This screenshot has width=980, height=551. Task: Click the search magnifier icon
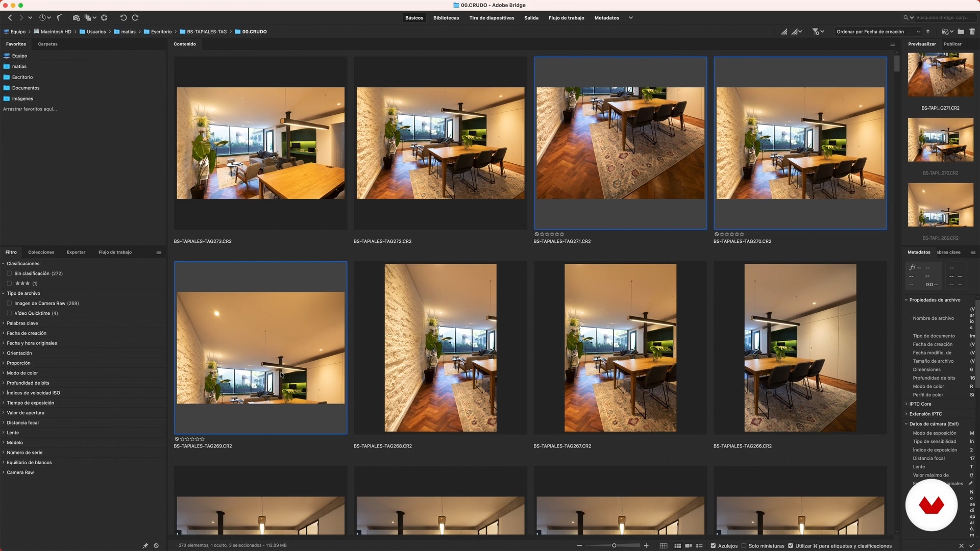click(x=906, y=18)
